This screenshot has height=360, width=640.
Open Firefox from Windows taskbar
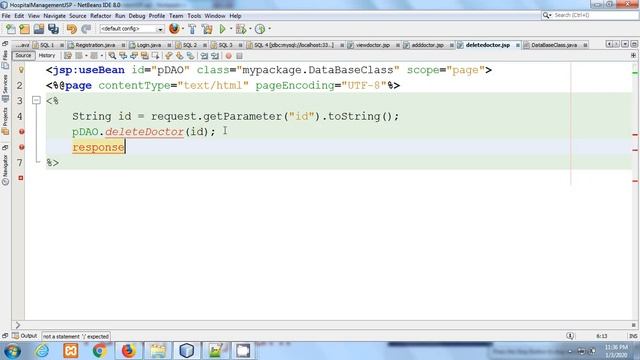tap(129, 351)
